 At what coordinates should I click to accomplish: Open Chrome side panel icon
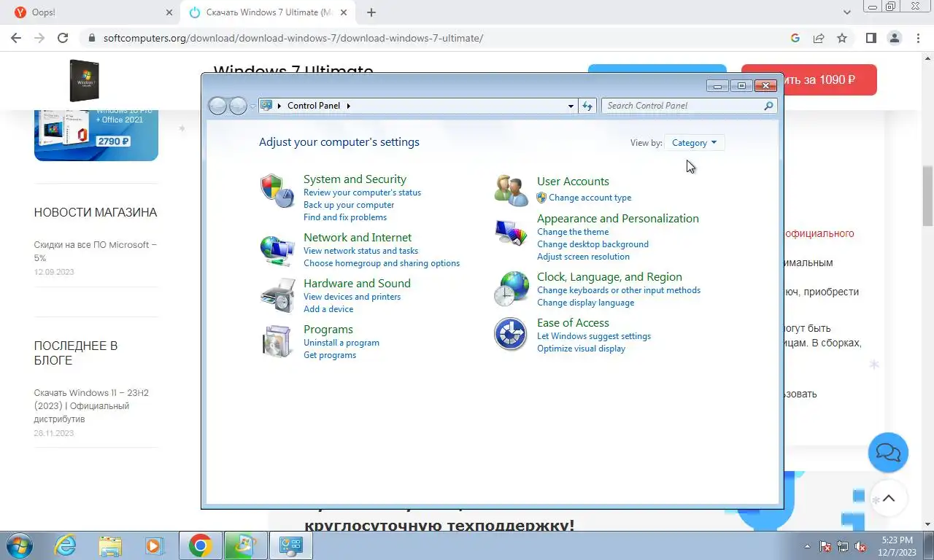click(871, 38)
